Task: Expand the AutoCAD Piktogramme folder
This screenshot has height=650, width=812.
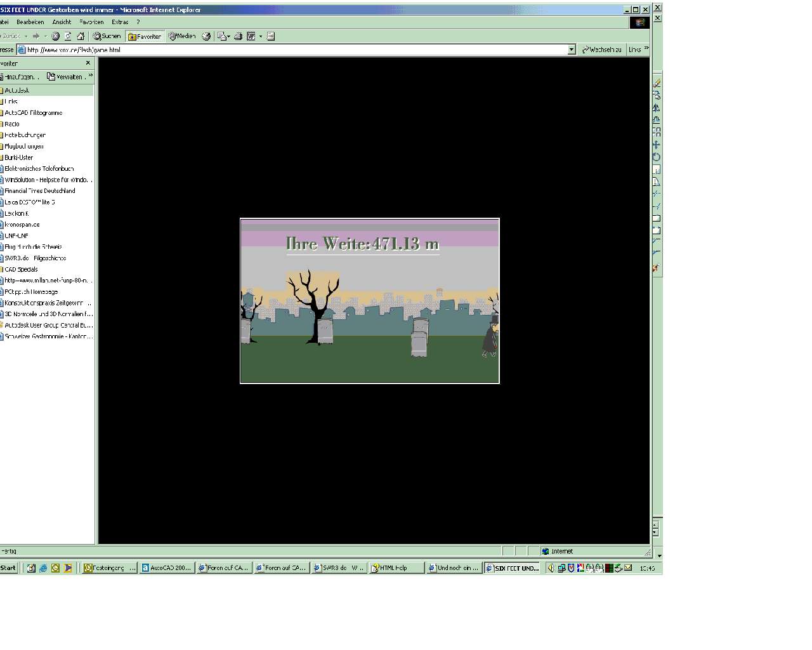Action: coord(33,112)
